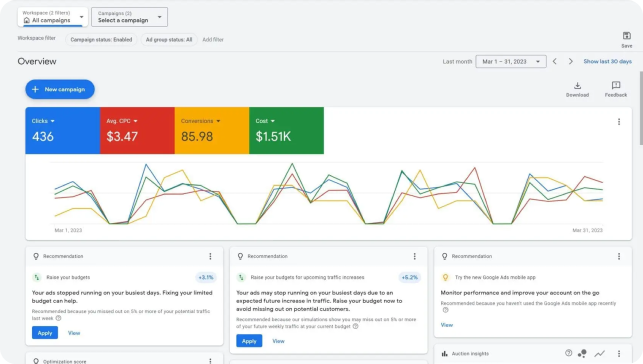View the Raise your budgets recommendation
Viewport: 643px width, 364px height.
(x=74, y=333)
